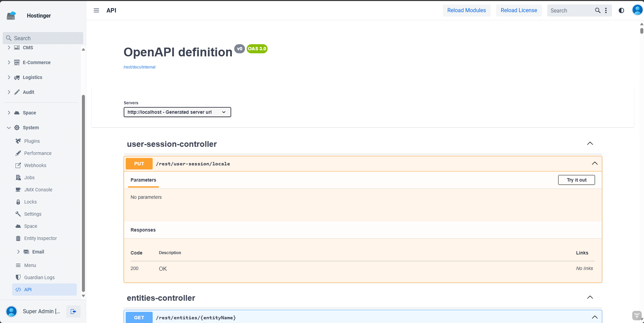This screenshot has height=323, width=644.
Task: Open Plugins in the sidebar
Action: tap(44, 141)
